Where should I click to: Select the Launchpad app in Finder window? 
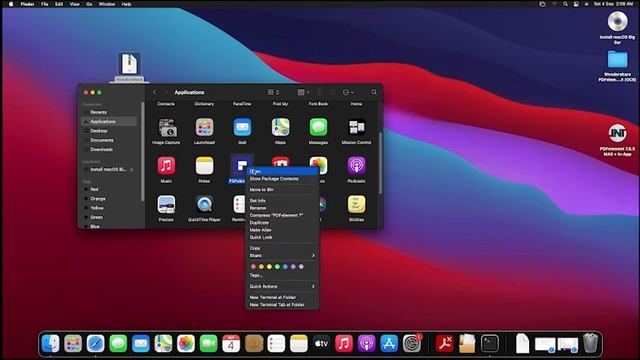coord(204,127)
